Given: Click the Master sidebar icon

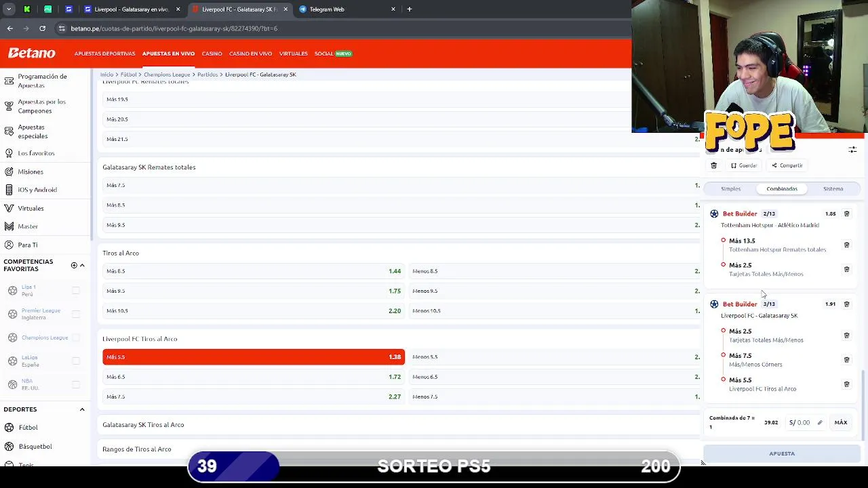Looking at the screenshot, I should [x=9, y=226].
